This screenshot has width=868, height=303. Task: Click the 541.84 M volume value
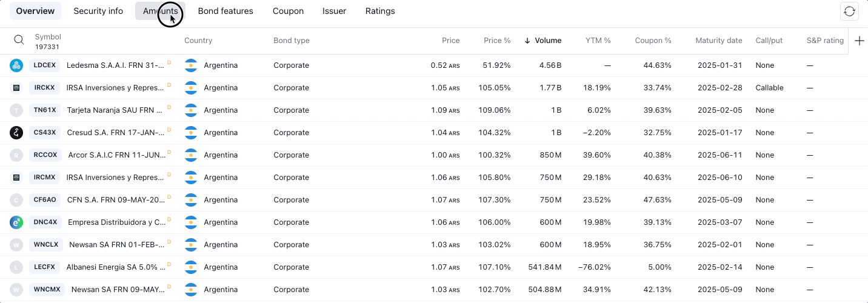tap(545, 267)
